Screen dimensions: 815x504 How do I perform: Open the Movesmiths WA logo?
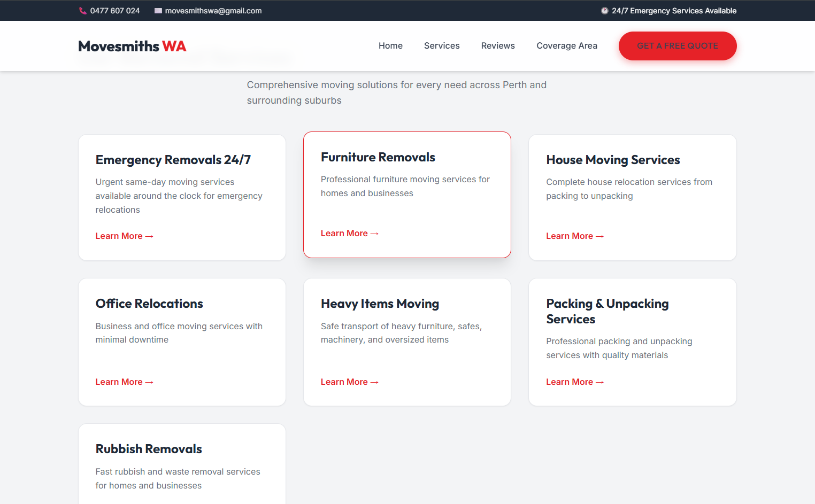coord(132,46)
